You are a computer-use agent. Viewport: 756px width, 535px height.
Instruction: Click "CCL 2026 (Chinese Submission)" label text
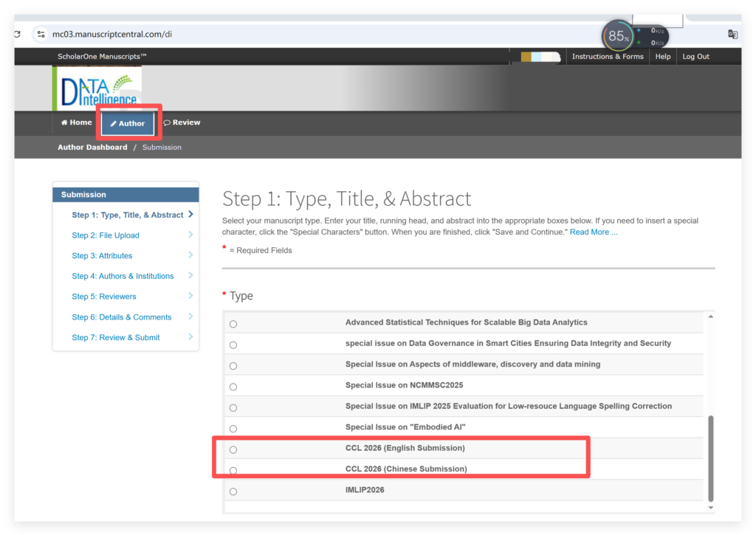coord(406,469)
